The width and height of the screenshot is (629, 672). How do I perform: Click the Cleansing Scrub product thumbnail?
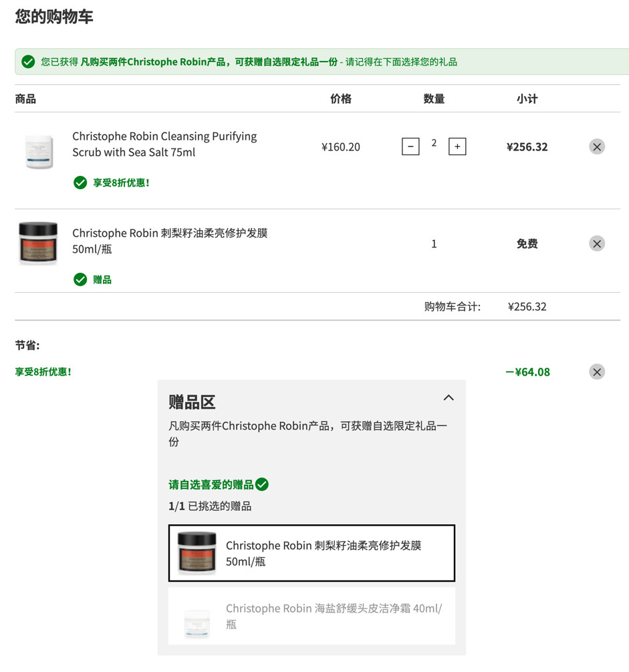tap(39, 151)
